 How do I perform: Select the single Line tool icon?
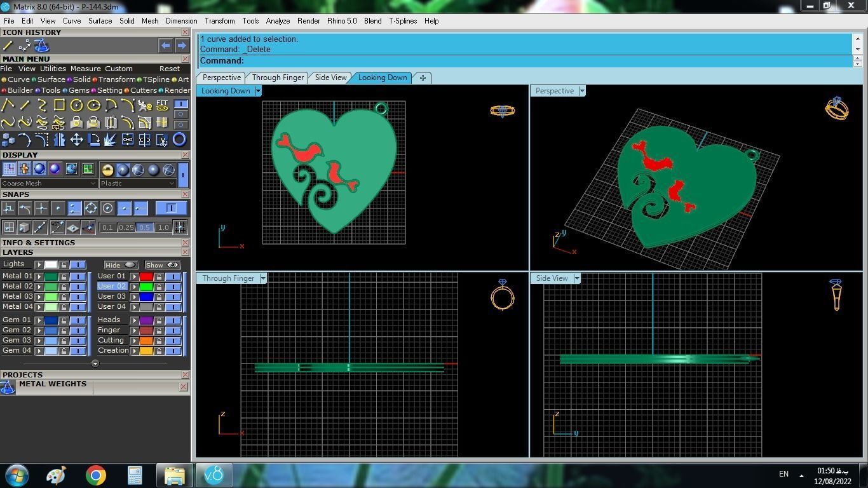pos(25,105)
